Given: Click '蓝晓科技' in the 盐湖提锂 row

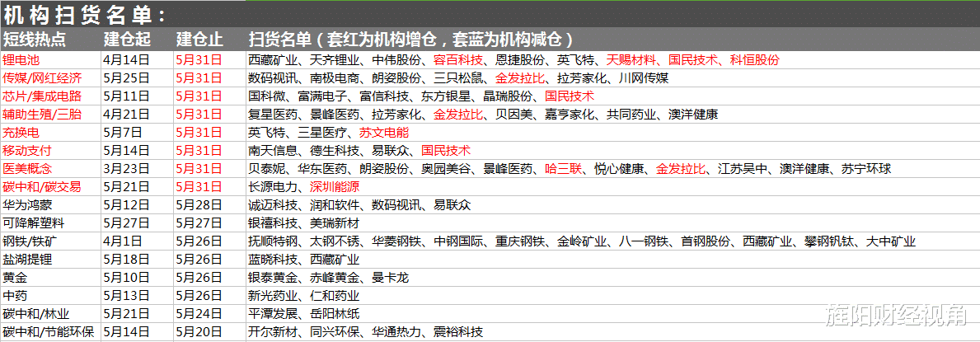Looking at the screenshot, I should pos(273,260).
